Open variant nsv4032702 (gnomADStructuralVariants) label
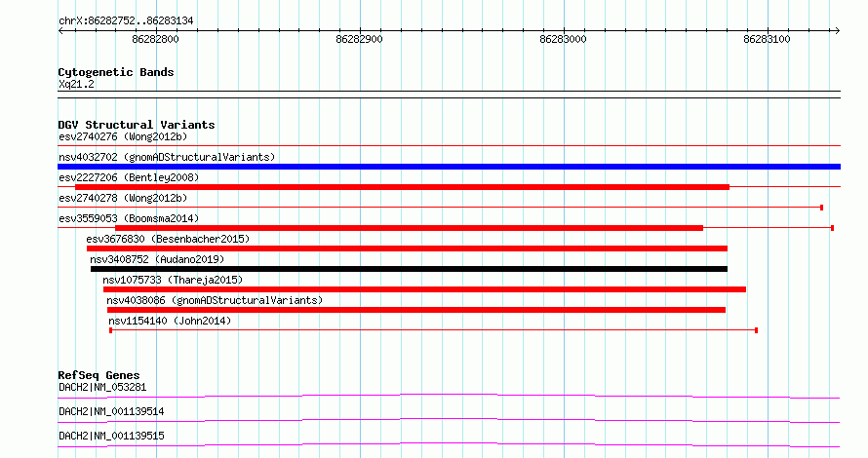Screen dimensions: 868x458 [x=167, y=157]
